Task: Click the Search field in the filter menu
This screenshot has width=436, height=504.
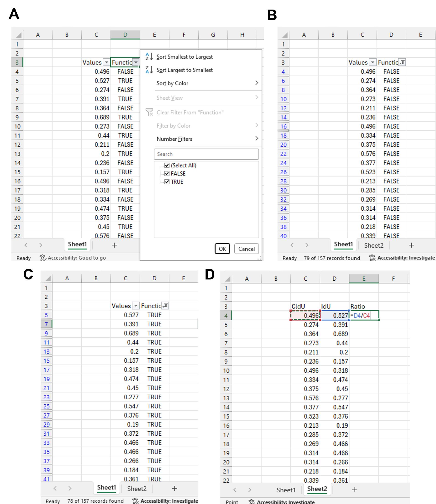Action: click(206, 154)
